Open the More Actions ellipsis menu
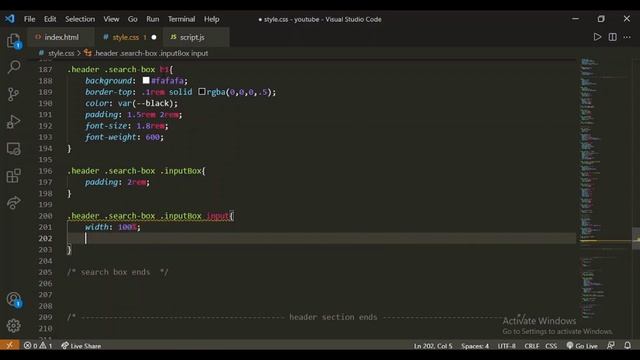This screenshot has height=360, width=640. [627, 37]
